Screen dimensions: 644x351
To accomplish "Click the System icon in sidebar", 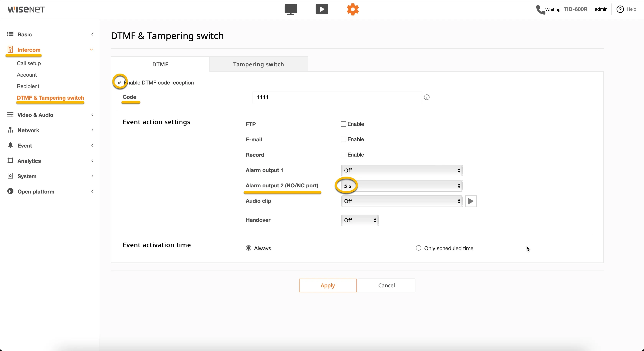I will [x=10, y=176].
